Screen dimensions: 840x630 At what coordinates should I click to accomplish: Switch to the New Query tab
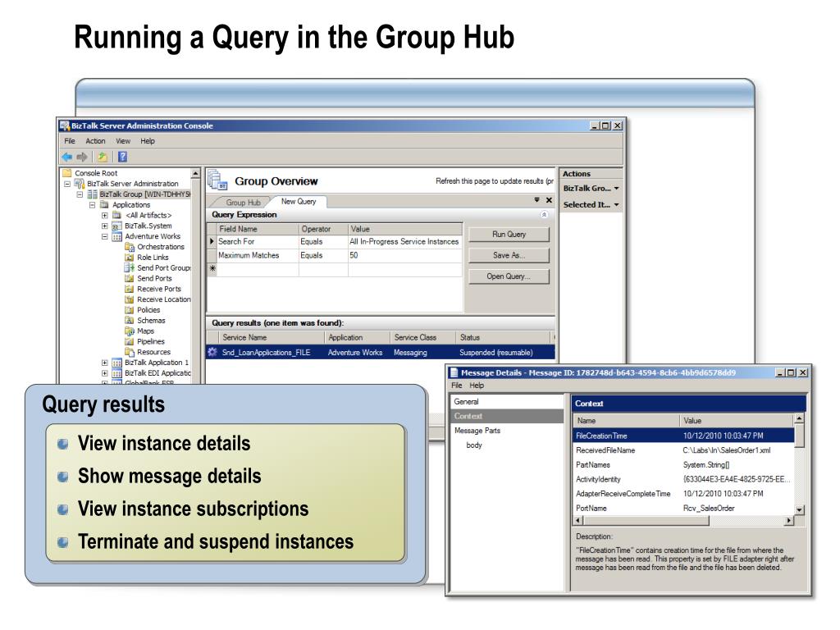pyautogui.click(x=299, y=202)
